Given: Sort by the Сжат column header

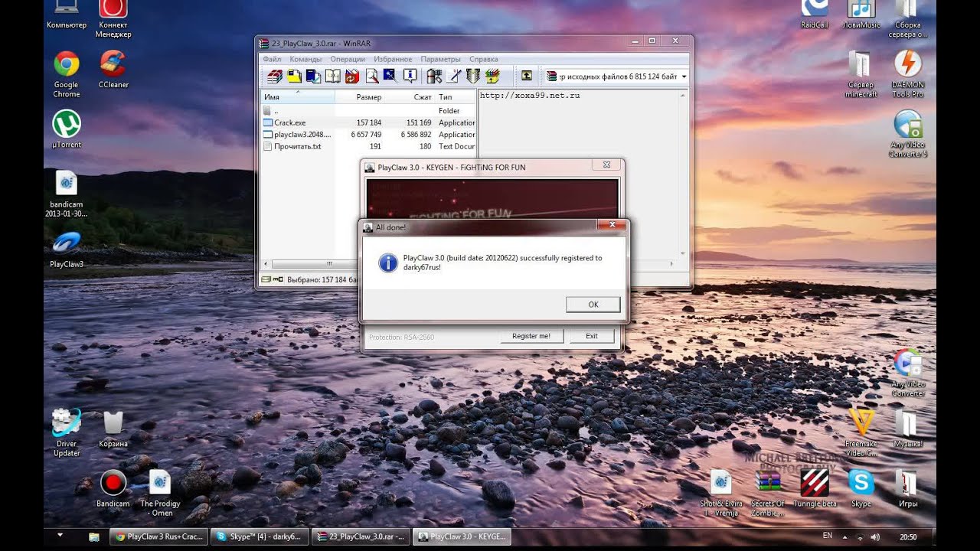Looking at the screenshot, I should [x=410, y=97].
